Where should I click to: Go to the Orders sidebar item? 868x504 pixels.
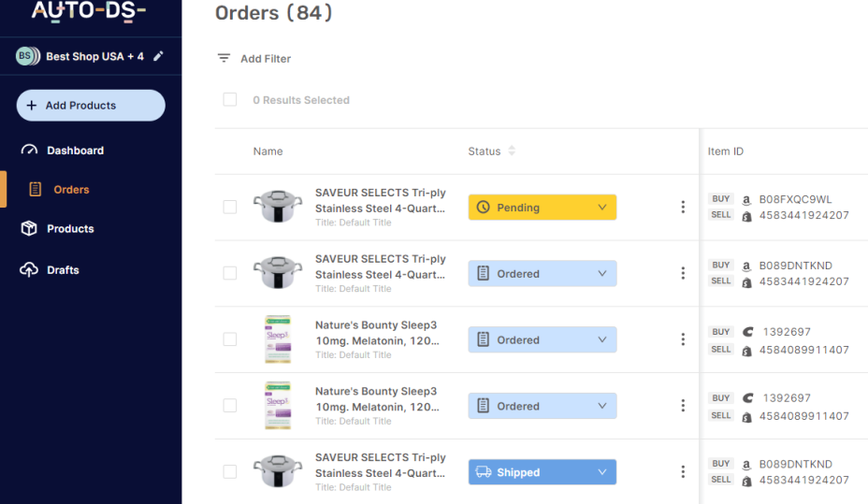pyautogui.click(x=71, y=190)
